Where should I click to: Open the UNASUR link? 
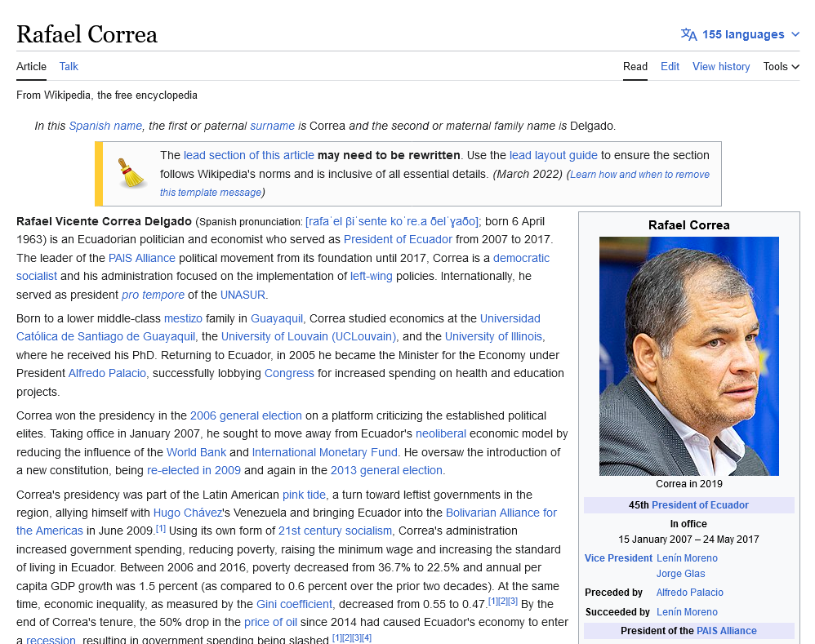click(x=243, y=295)
